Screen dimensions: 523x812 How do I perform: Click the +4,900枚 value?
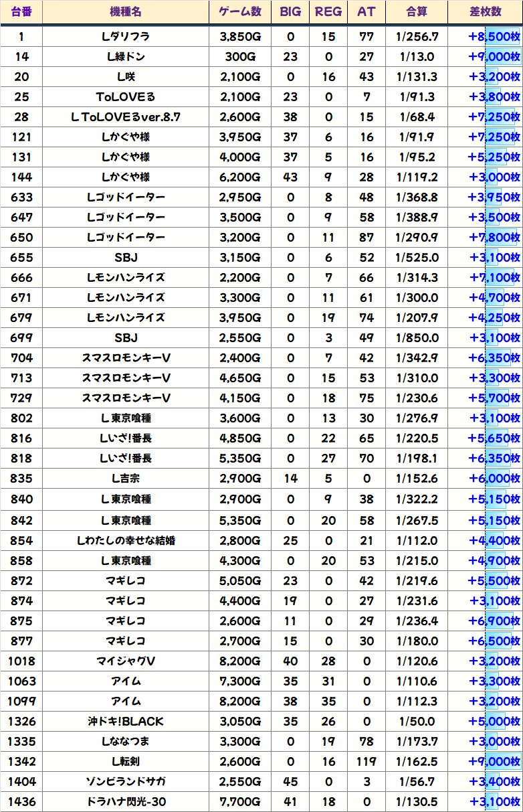pos(494,560)
